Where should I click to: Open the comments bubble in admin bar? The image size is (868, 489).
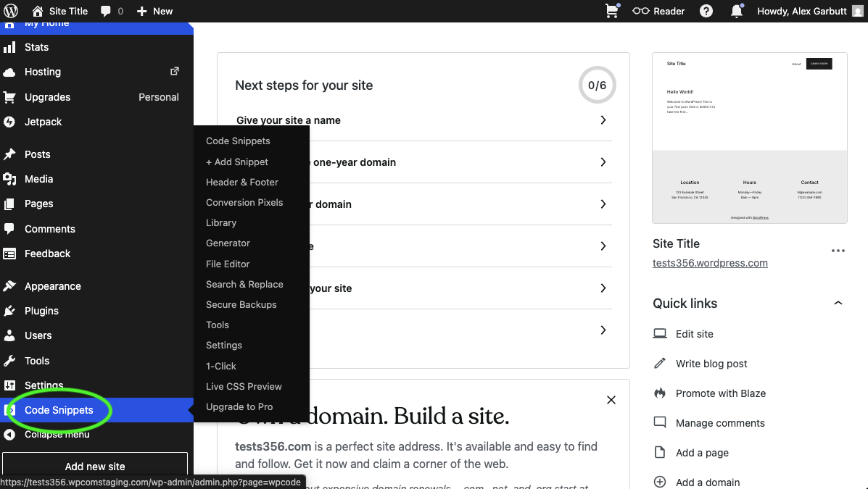[x=106, y=11]
